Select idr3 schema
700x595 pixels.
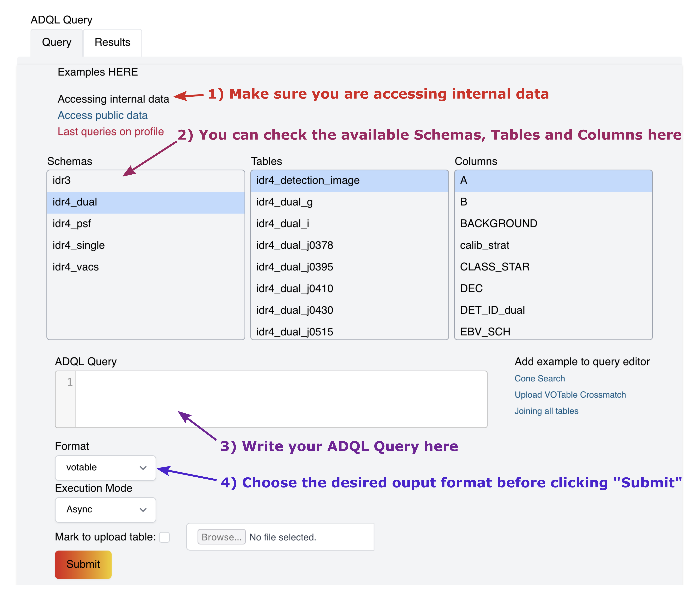146,180
